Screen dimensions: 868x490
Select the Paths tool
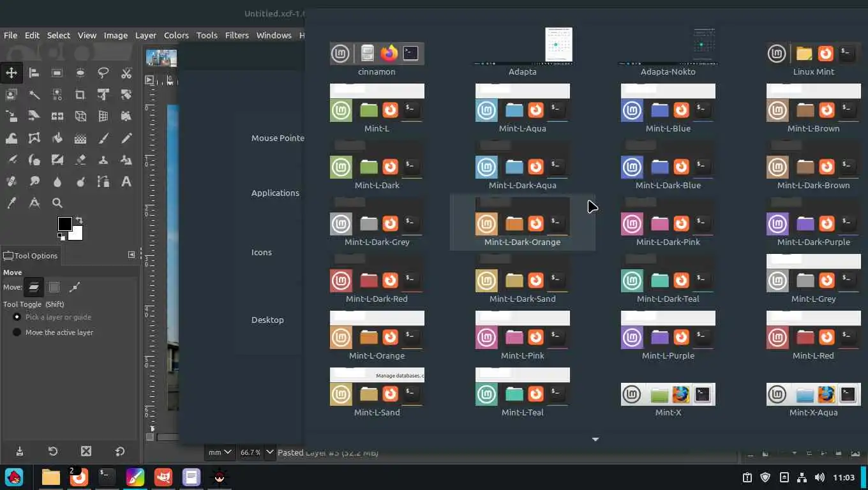coord(103,181)
